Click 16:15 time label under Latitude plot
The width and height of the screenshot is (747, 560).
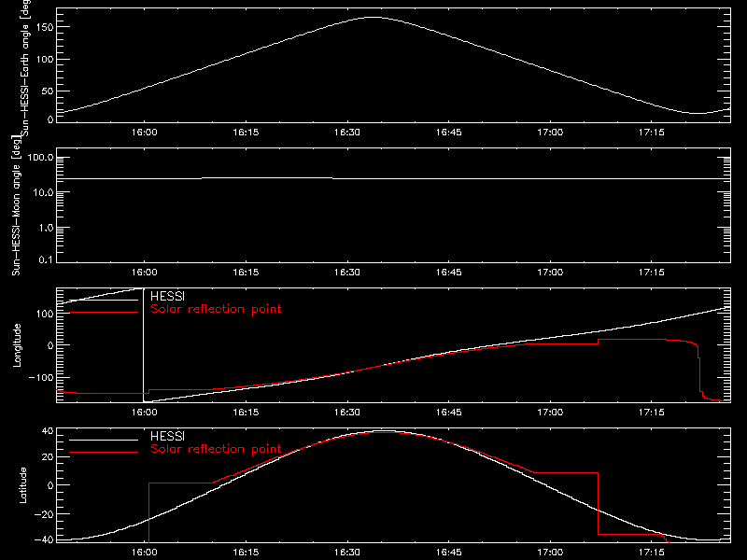click(246, 553)
